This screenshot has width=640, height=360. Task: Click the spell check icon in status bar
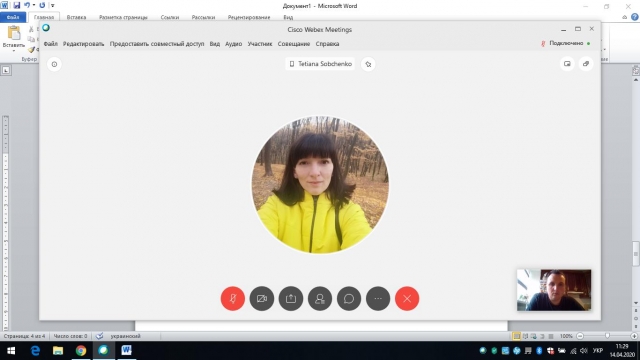(x=99, y=336)
